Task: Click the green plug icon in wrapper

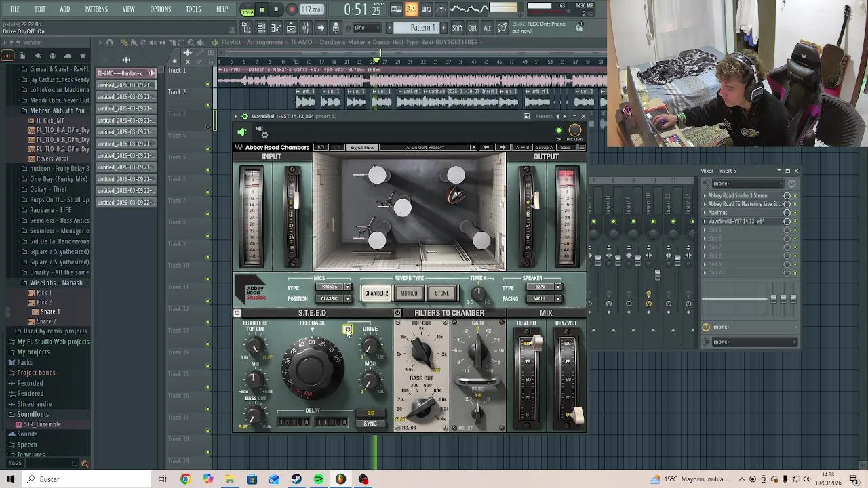Action: click(x=241, y=132)
